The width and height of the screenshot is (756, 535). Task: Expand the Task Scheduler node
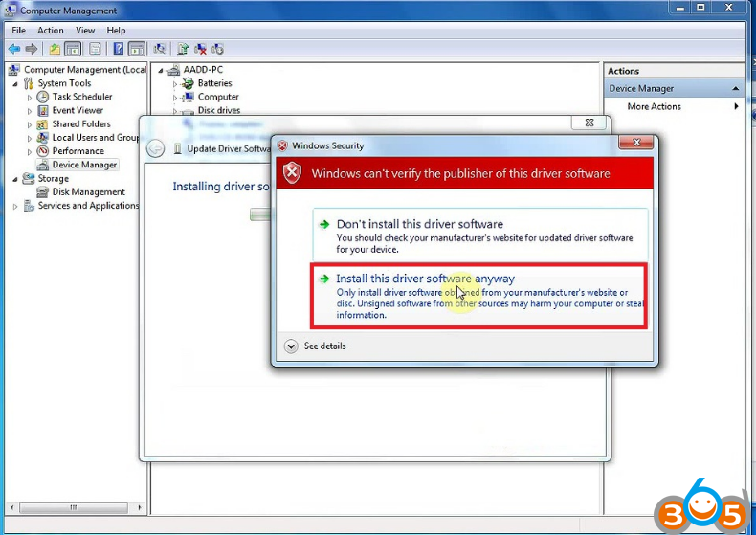[x=30, y=98]
